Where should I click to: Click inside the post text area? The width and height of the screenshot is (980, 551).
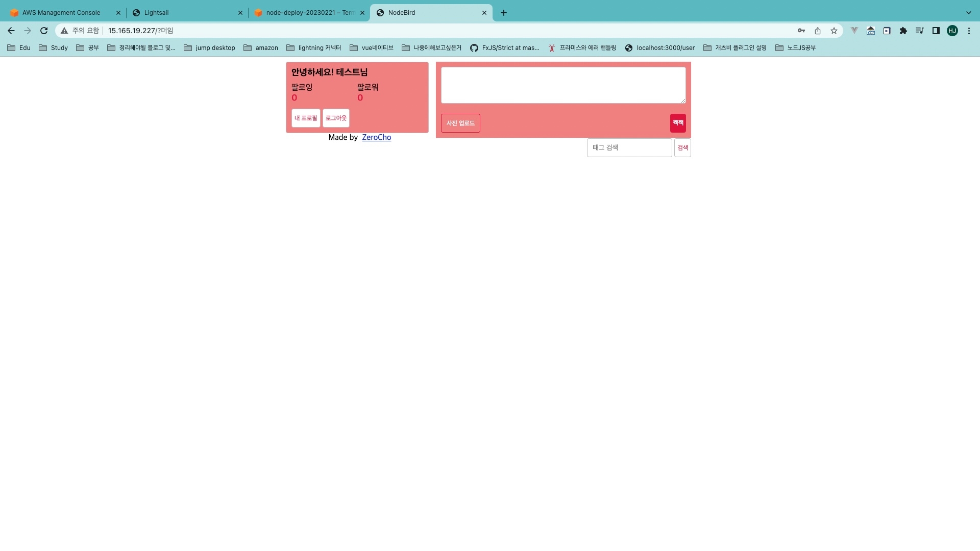point(563,85)
